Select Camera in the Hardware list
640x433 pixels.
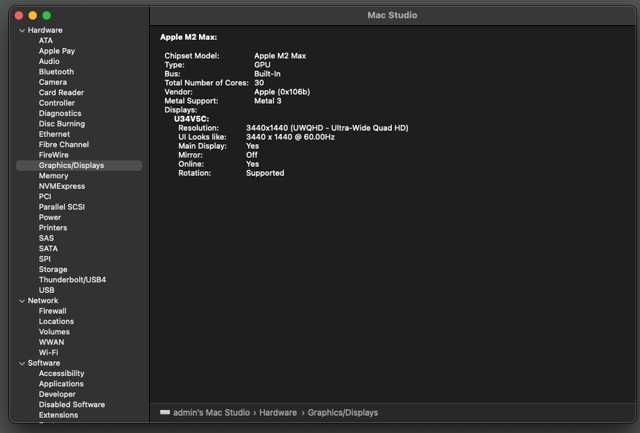(x=53, y=82)
